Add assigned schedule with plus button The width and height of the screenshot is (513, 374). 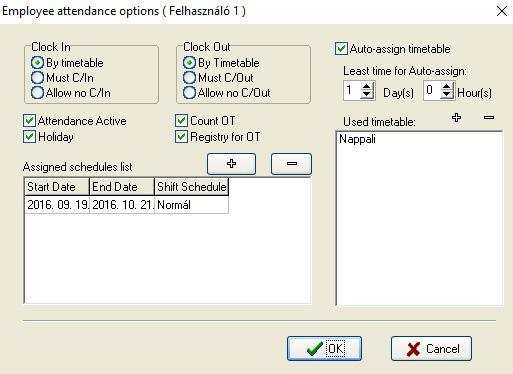tap(231, 164)
